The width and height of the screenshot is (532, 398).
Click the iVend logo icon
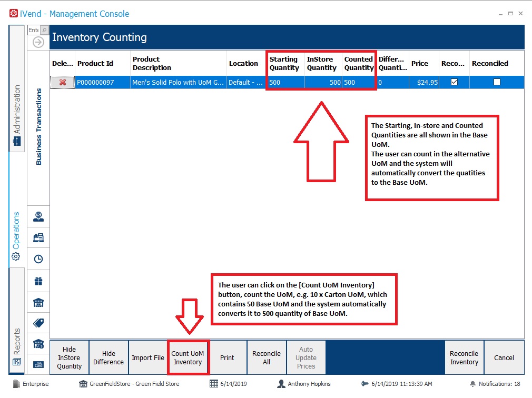[13, 13]
